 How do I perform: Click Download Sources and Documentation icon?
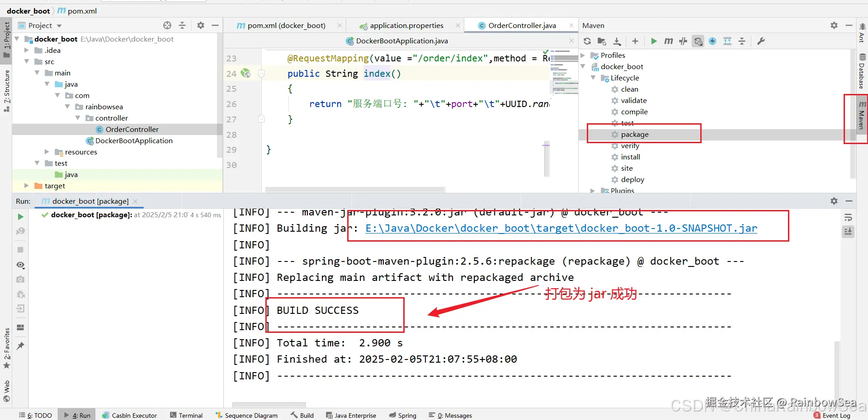coord(617,41)
